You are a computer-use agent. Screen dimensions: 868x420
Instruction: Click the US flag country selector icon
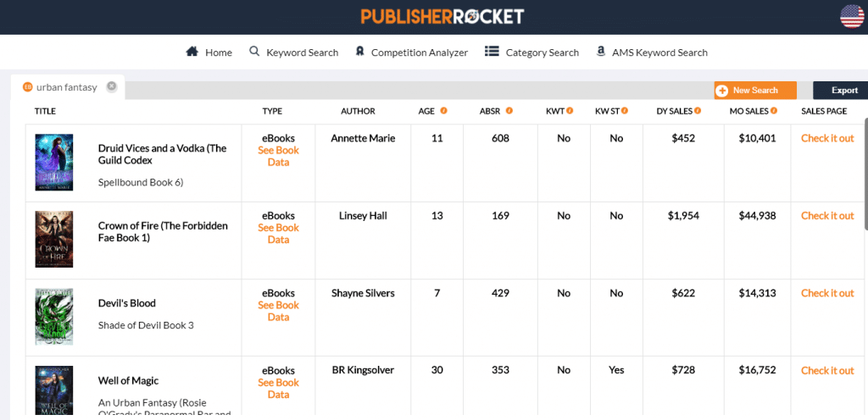pyautogui.click(x=851, y=16)
